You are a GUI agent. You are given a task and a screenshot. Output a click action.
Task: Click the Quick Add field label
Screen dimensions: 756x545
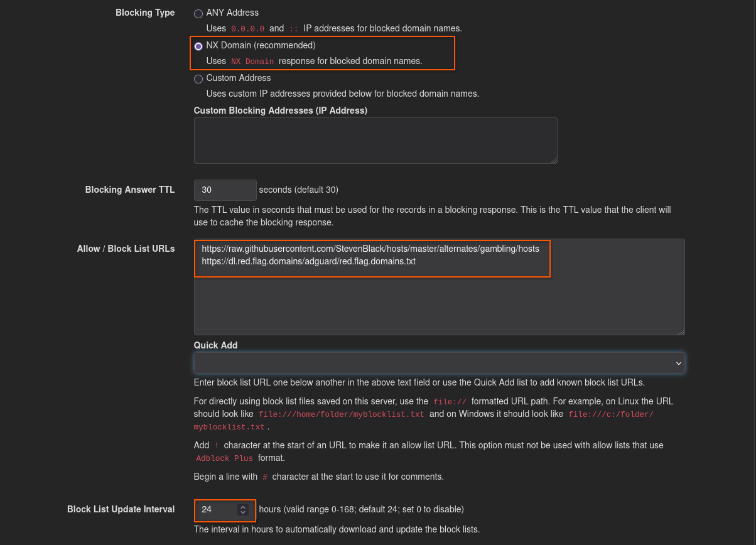tap(215, 345)
